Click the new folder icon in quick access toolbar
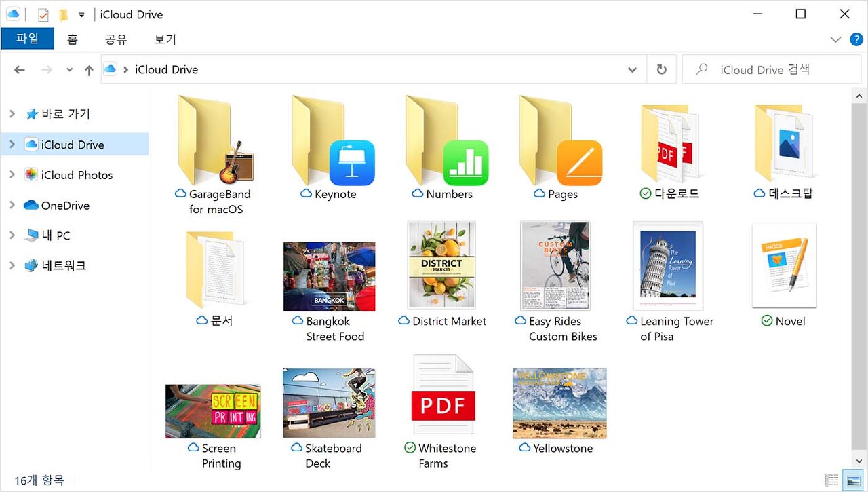This screenshot has height=492, width=868. 64,14
